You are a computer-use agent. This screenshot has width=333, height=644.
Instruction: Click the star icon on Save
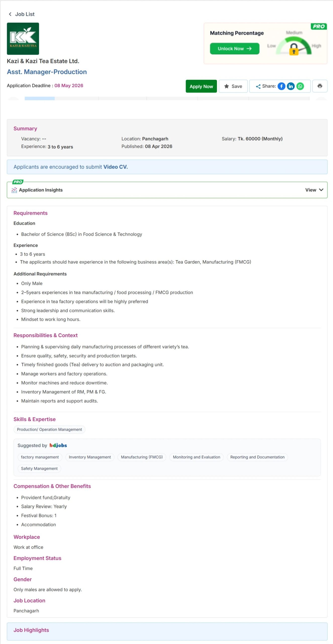[226, 86]
